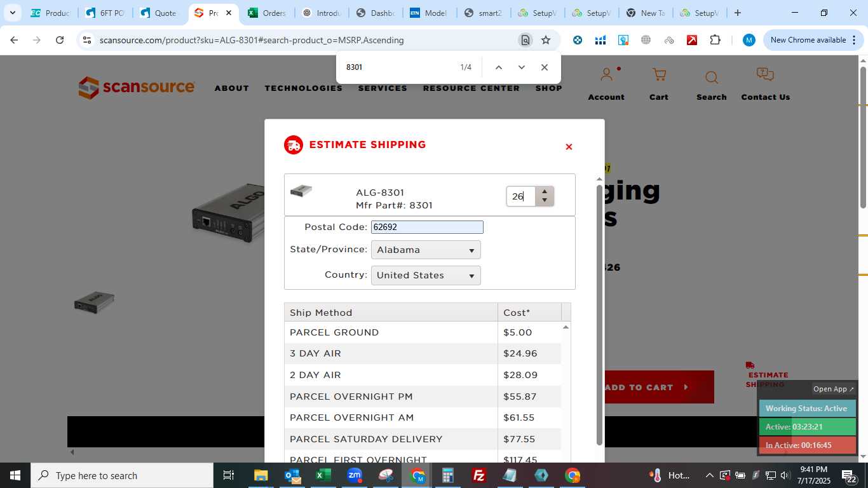The height and width of the screenshot is (488, 868).
Task: Click the $24.96 cost cell
Action: pyautogui.click(x=529, y=353)
